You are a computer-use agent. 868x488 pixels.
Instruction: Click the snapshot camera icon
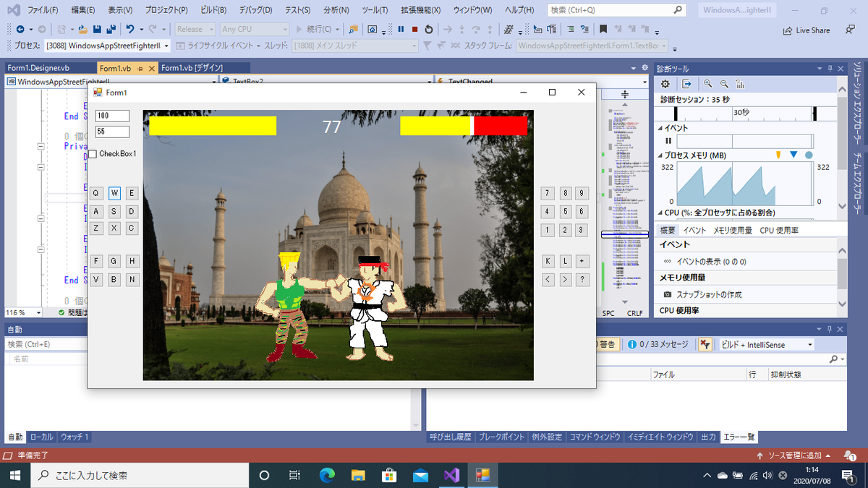click(x=668, y=295)
